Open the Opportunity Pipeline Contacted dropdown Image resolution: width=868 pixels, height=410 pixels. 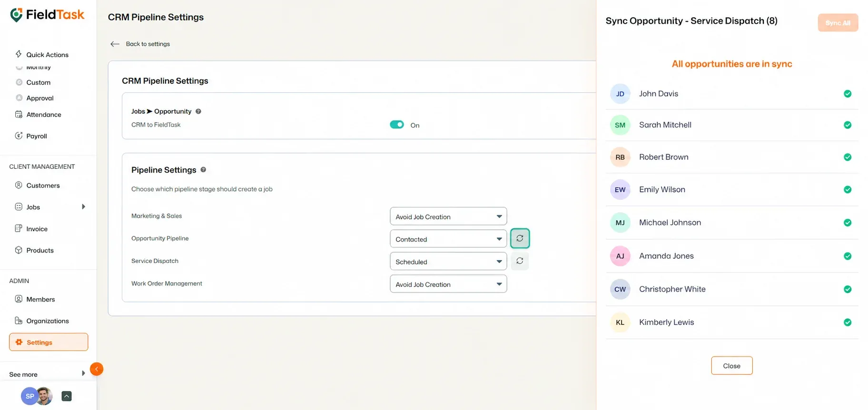click(x=448, y=239)
